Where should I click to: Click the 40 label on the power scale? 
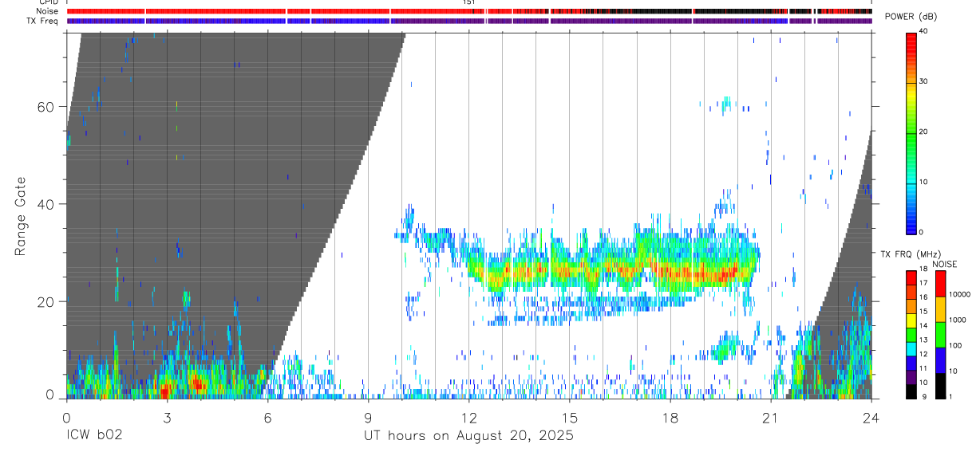coord(923,31)
